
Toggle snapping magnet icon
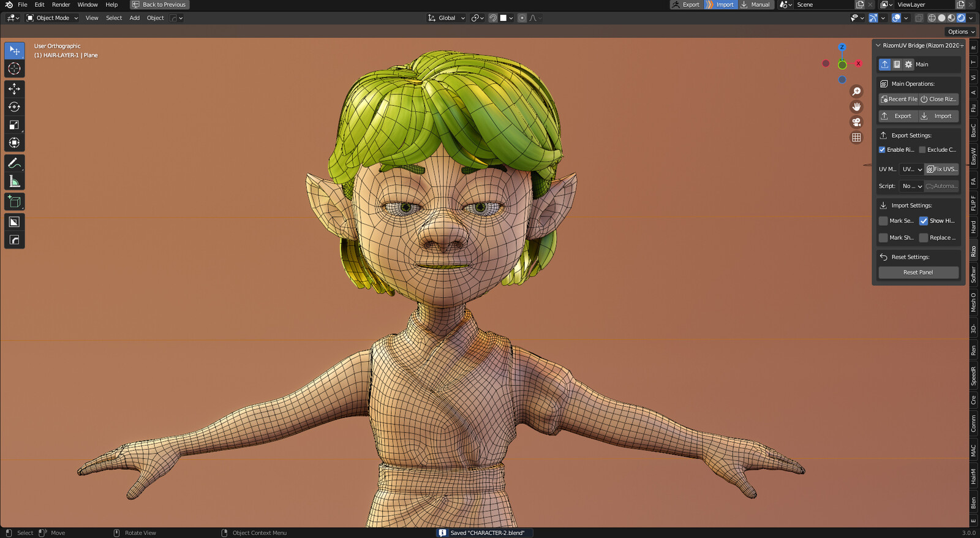point(492,18)
